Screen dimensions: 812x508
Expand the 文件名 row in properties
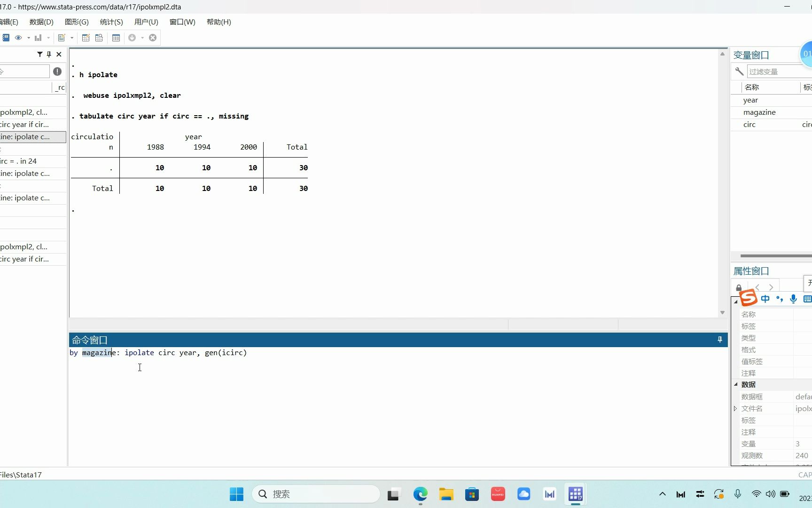point(735,409)
